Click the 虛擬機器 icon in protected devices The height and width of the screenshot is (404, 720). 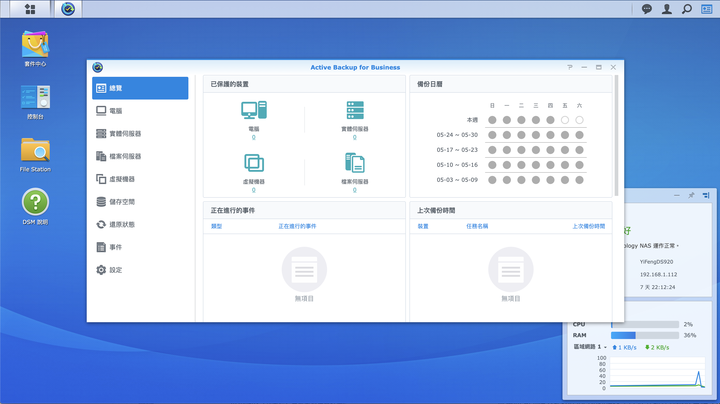[253, 163]
